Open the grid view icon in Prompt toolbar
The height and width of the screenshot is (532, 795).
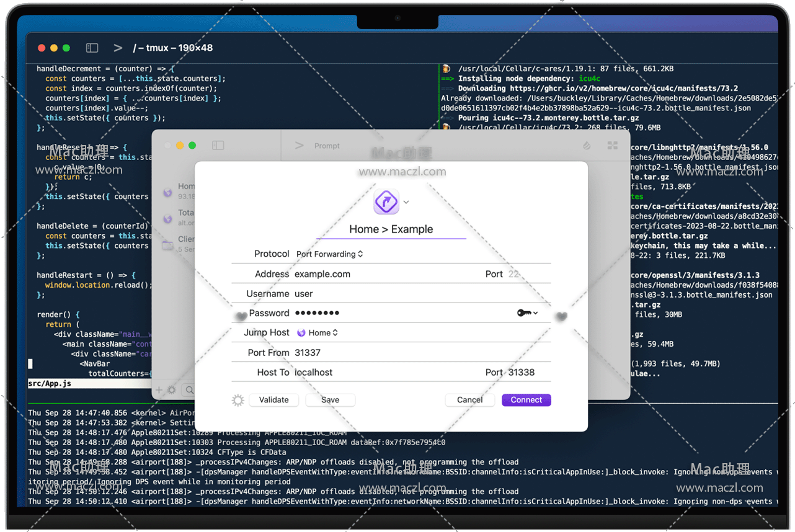tap(613, 145)
